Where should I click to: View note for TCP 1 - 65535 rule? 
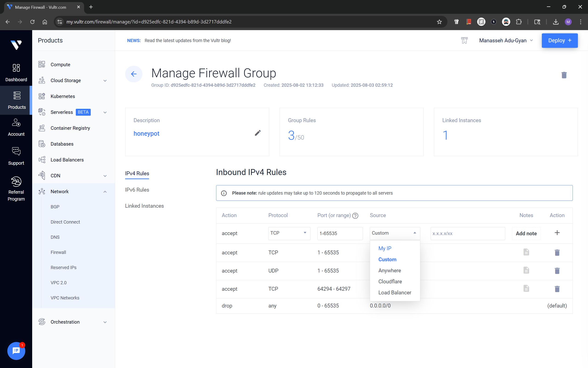point(526,252)
